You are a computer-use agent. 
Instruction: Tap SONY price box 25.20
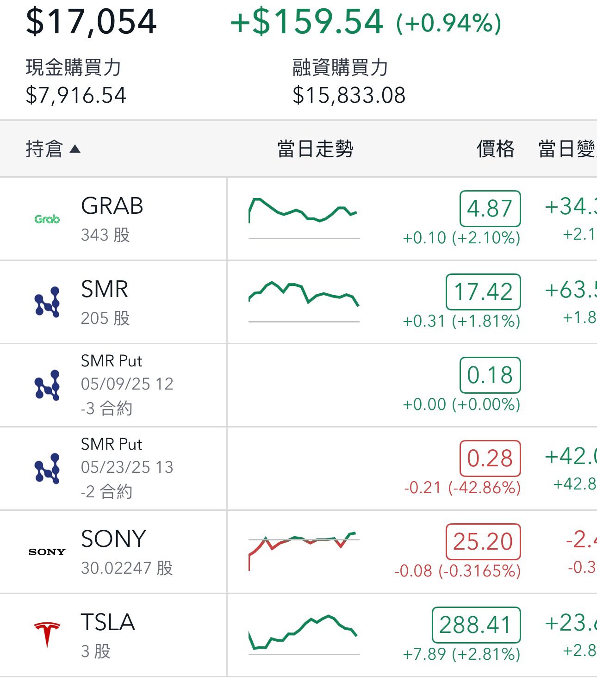point(483,541)
